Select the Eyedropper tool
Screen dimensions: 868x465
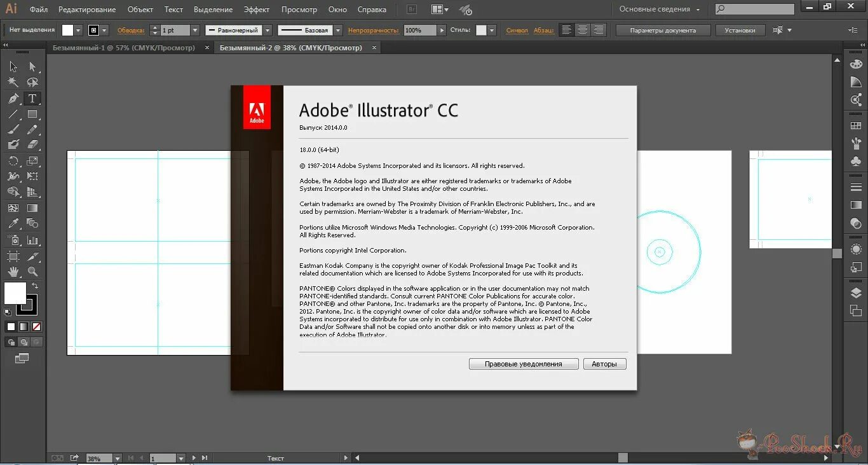13,223
